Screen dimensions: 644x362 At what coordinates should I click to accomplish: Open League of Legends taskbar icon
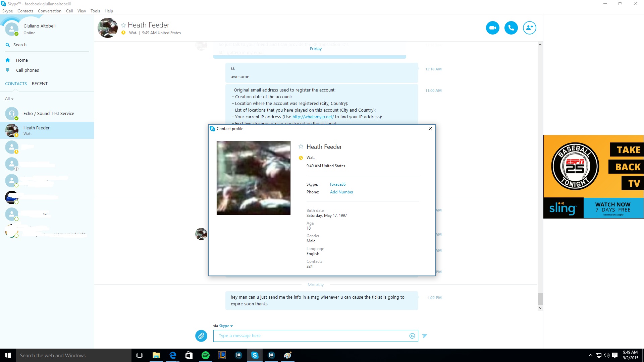coord(222,355)
